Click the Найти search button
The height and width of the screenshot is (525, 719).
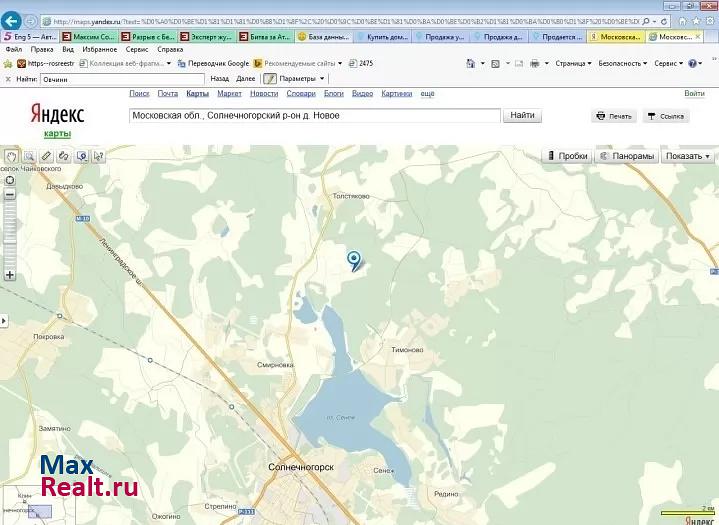(522, 115)
